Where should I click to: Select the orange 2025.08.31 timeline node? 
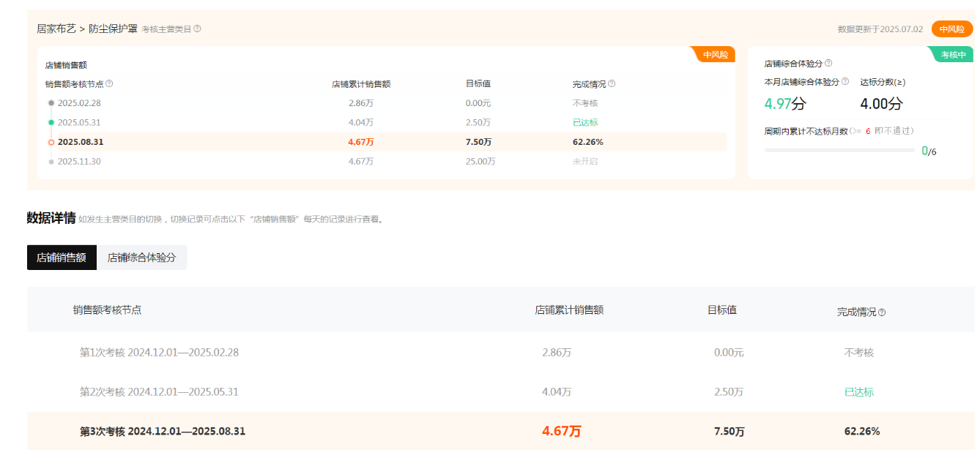tap(51, 142)
